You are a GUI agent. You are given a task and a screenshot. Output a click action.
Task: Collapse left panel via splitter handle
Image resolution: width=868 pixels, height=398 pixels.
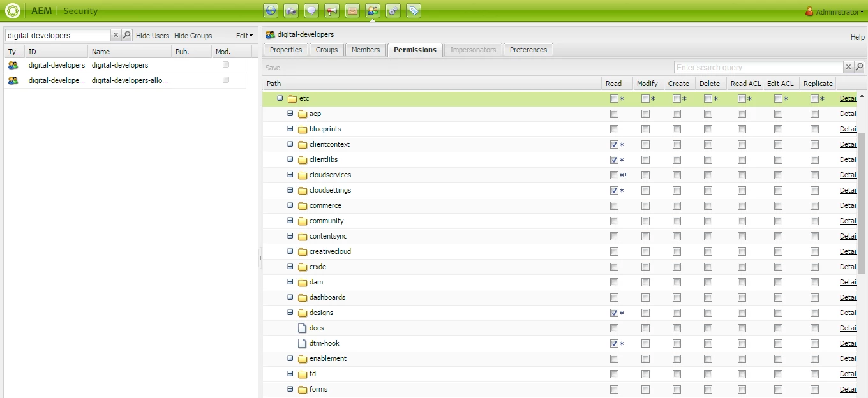(x=260, y=258)
